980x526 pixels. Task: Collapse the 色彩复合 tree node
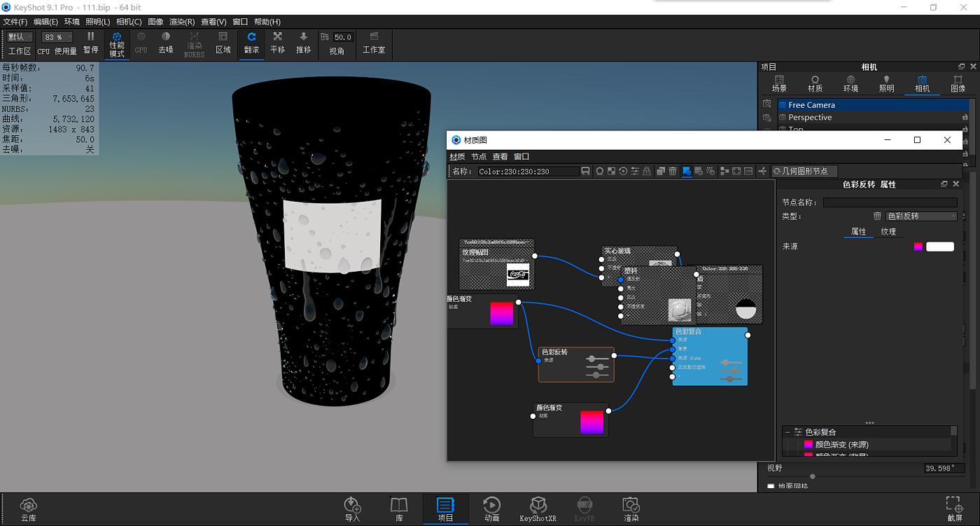click(787, 432)
